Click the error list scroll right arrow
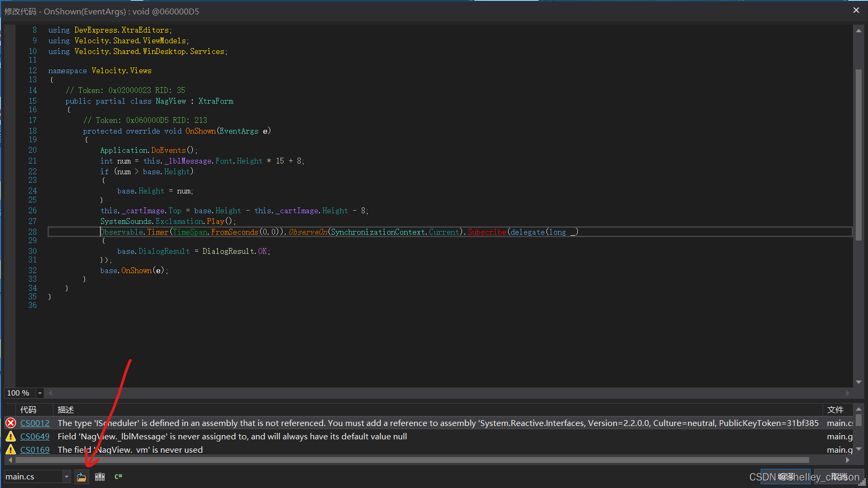Viewport: 868px width, 488px height. [x=848, y=460]
